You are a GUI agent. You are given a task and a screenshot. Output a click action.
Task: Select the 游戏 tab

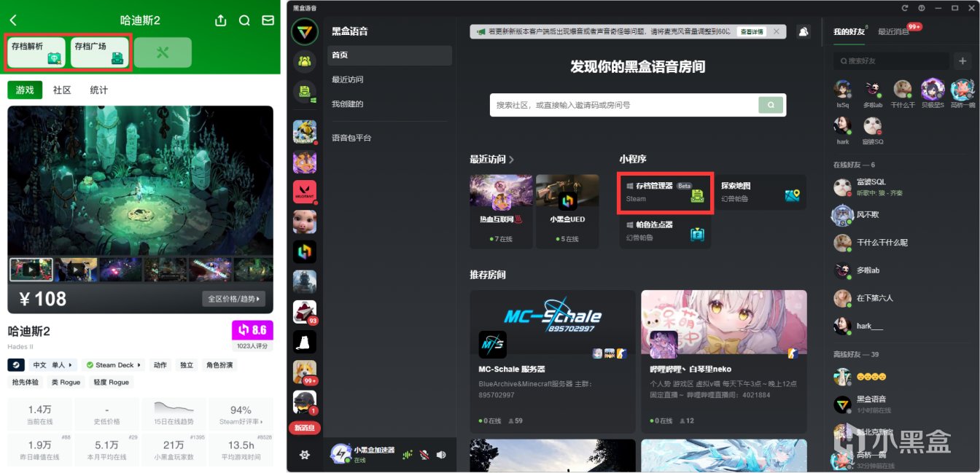pos(25,90)
